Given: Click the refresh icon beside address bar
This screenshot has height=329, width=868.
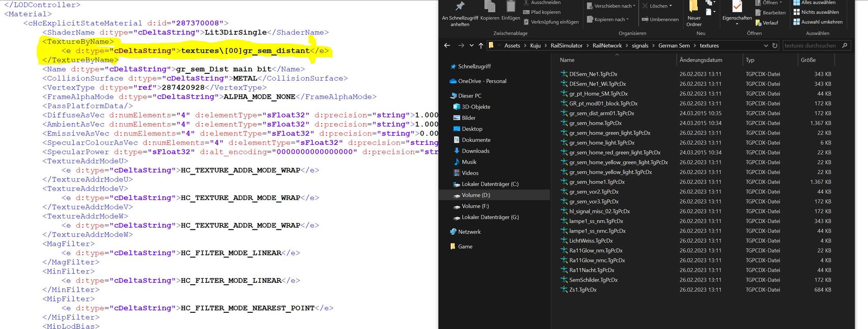Looking at the screenshot, I should (x=775, y=46).
